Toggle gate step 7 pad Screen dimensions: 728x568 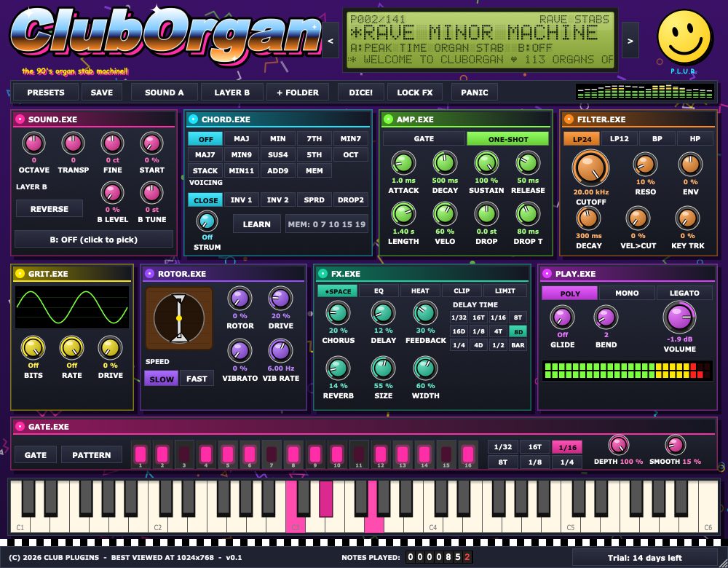272,454
